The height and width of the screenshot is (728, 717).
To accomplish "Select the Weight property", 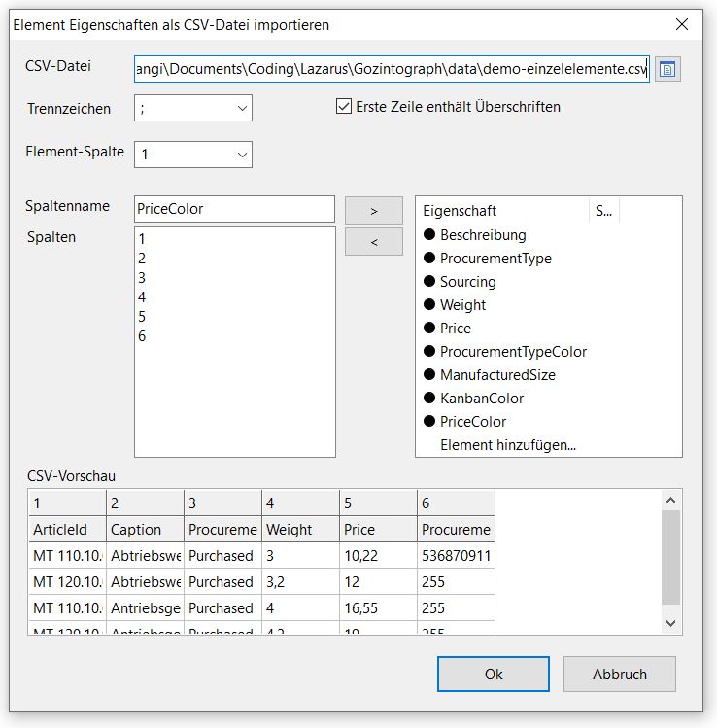I will tap(462, 305).
